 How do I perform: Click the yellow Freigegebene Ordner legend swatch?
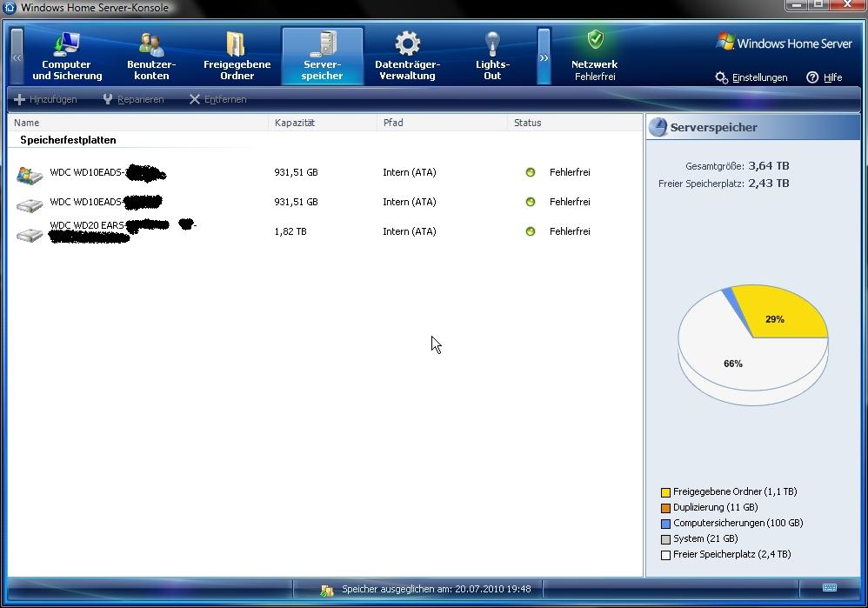click(x=665, y=492)
